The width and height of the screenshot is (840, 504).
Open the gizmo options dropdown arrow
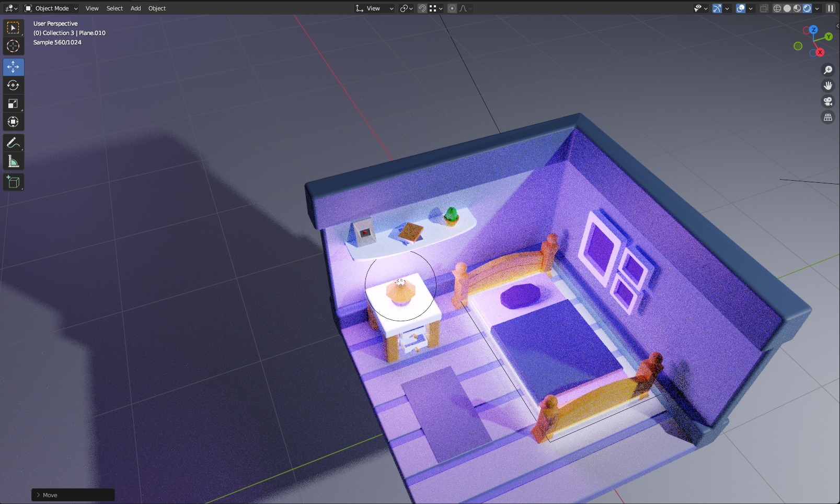coord(727,8)
